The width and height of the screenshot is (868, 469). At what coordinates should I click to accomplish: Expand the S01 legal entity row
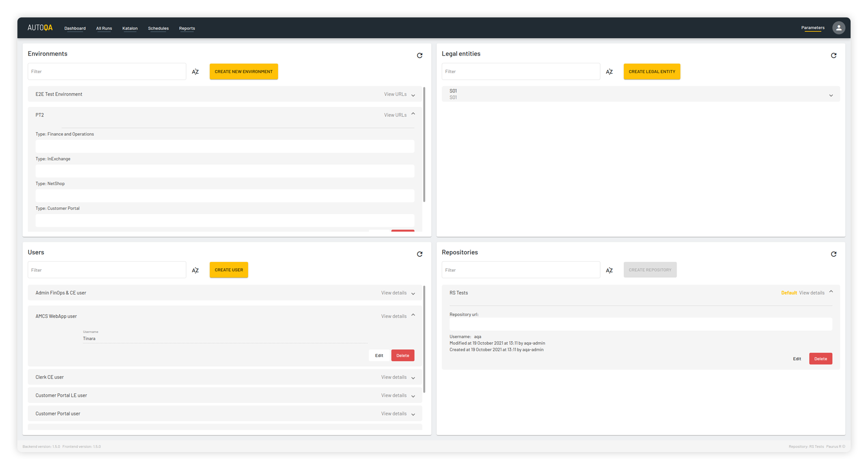tap(831, 95)
